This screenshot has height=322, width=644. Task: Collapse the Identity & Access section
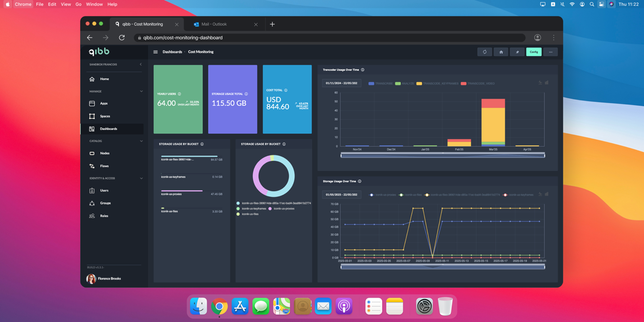click(x=141, y=178)
